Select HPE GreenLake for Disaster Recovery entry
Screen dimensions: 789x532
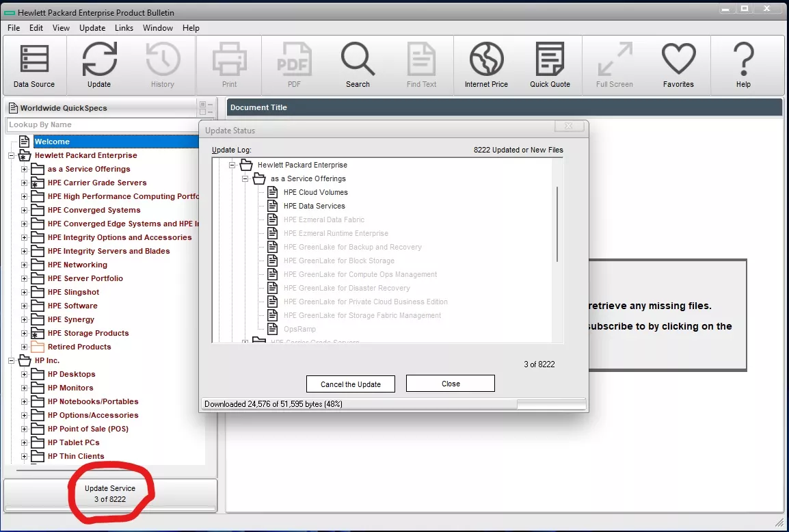coord(347,288)
